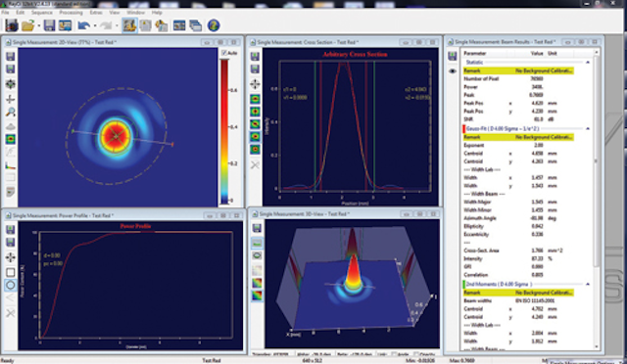Click scroll-up arrow in Beam Results list
The width and height of the screenshot is (627, 364).
(x=597, y=52)
